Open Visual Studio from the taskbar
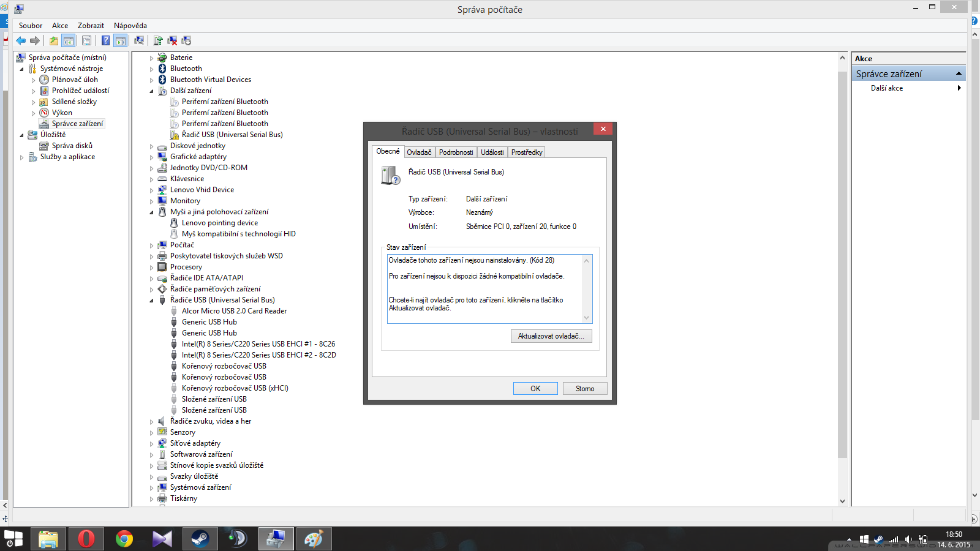This screenshot has height=551, width=980. [x=162, y=539]
